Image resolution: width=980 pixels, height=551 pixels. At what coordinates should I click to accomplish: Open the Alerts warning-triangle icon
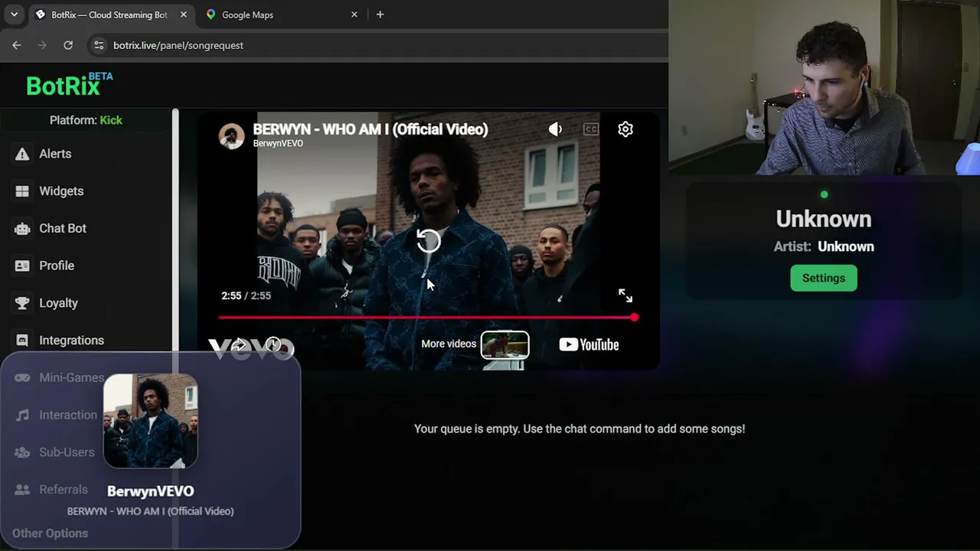pyautogui.click(x=22, y=154)
